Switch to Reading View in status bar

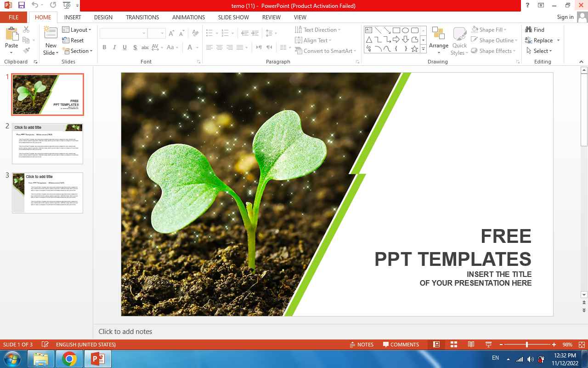(471, 345)
